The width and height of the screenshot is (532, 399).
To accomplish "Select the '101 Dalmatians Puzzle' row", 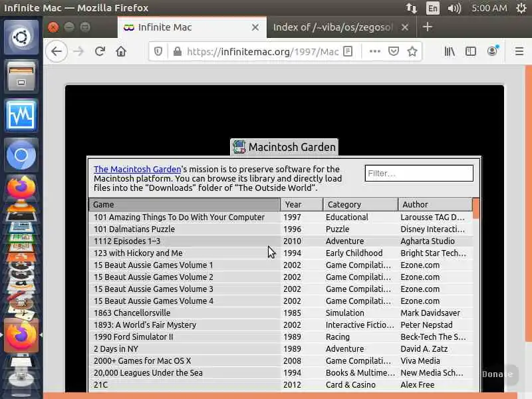I will click(x=280, y=229).
